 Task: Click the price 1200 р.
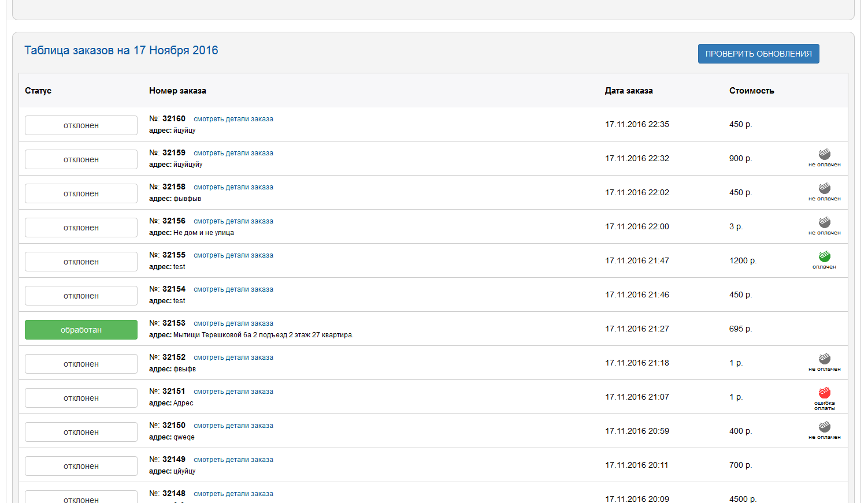click(x=743, y=260)
